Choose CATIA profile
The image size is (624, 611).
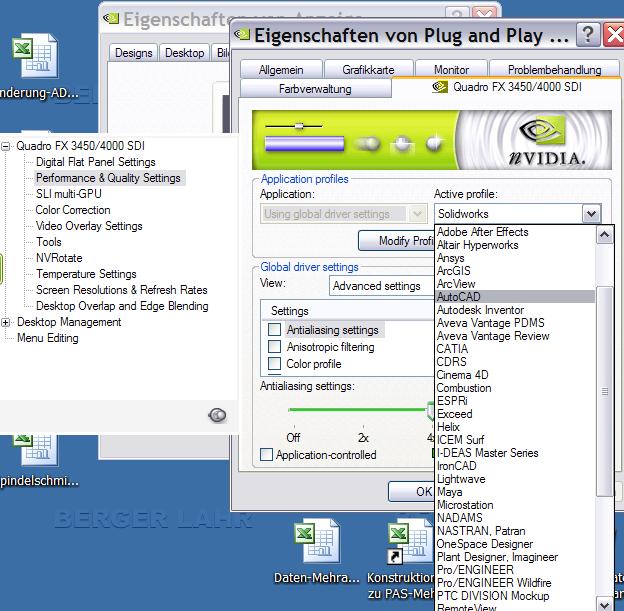tap(515, 349)
